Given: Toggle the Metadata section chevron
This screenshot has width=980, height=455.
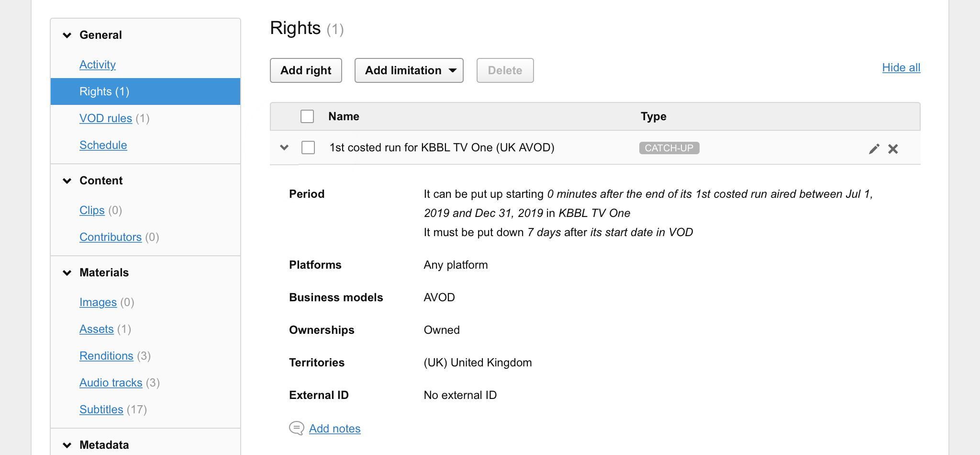Looking at the screenshot, I should click(67, 445).
